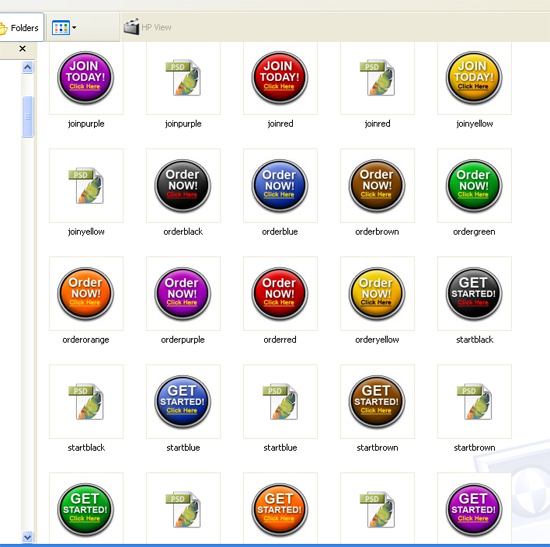This screenshot has height=547, width=550.
Task: Click 'joinred' label under red JOIN TODAY image
Action: (x=280, y=124)
